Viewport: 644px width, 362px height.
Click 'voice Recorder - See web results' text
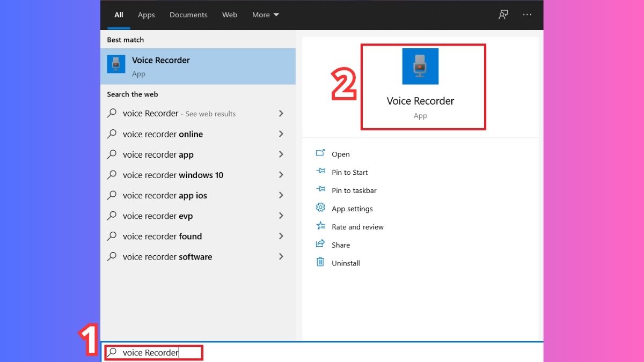tap(179, 113)
